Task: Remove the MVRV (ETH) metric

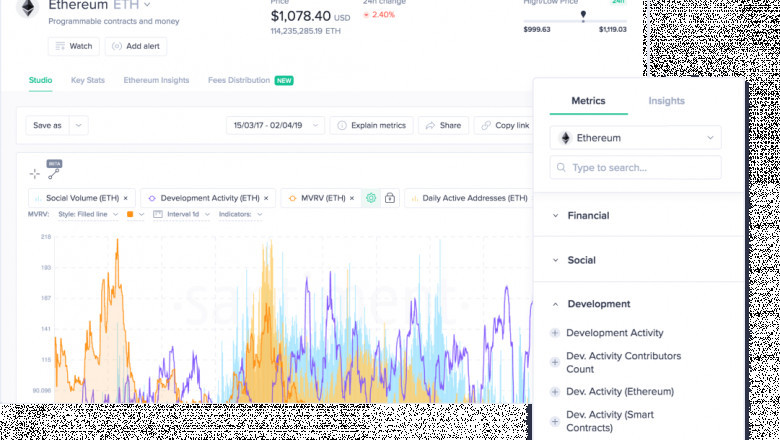Action: coord(352,198)
